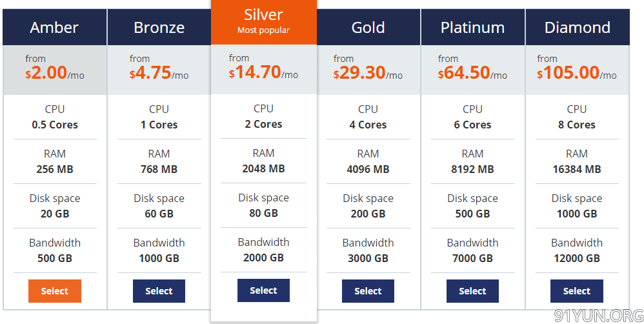Click the $2.00/mo Amber price
The height and width of the screenshot is (324, 644).
(55, 73)
